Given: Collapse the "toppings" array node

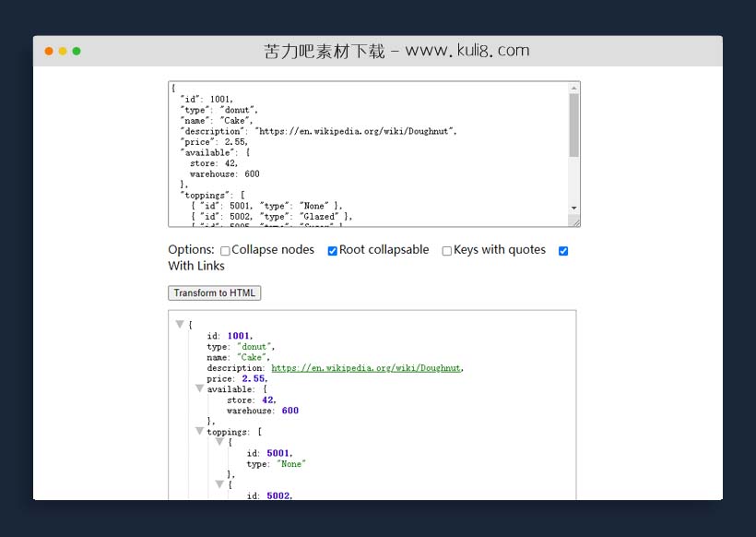Looking at the screenshot, I should pos(199,432).
